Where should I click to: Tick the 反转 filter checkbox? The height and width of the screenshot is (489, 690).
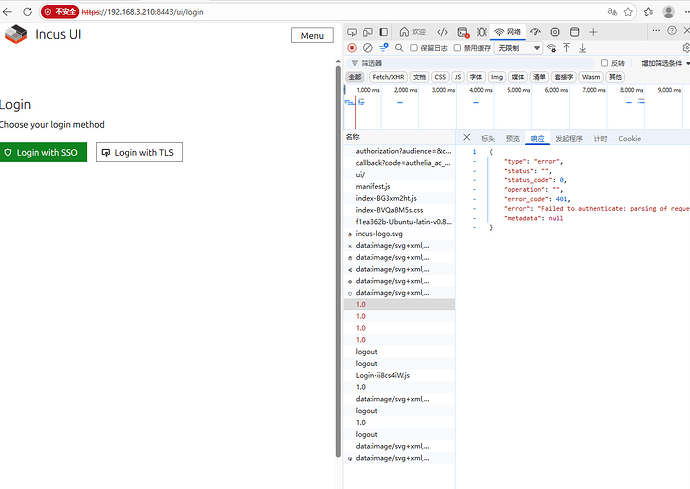(605, 63)
